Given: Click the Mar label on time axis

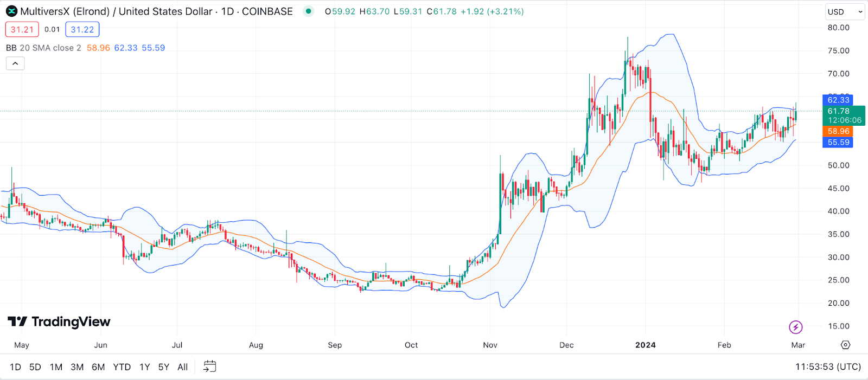Looking at the screenshot, I should click(798, 345).
